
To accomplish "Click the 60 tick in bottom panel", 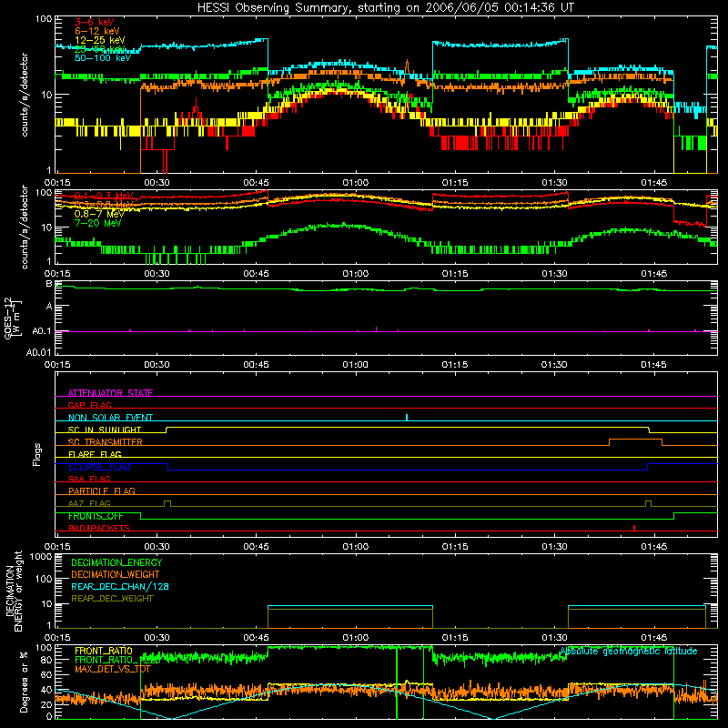I will point(46,674).
